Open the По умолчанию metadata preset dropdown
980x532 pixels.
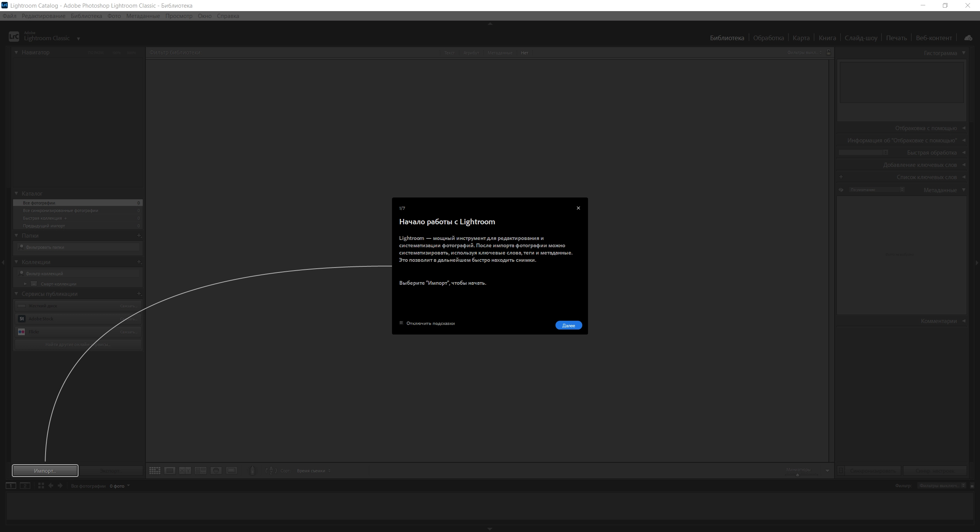point(876,189)
